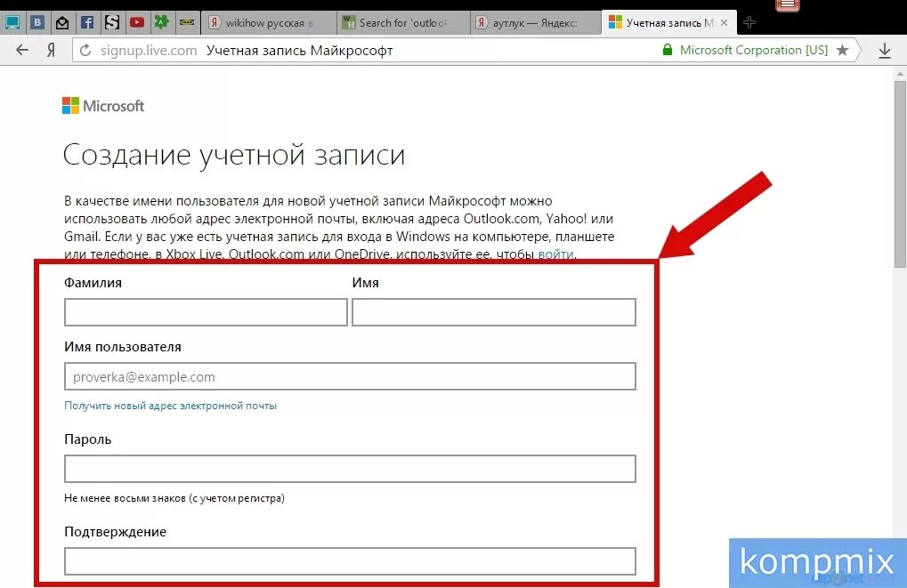Click the 'Не менее восьми знаков' hint text

174,498
